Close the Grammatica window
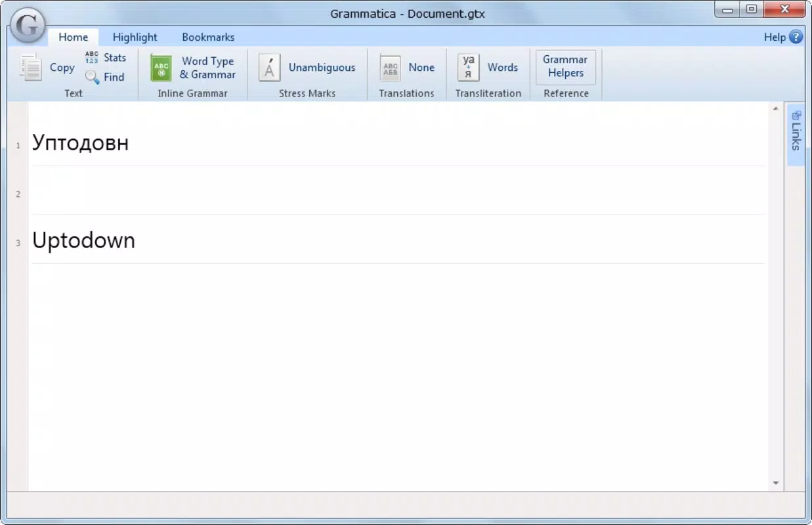812x525 pixels. pyautogui.click(x=783, y=9)
